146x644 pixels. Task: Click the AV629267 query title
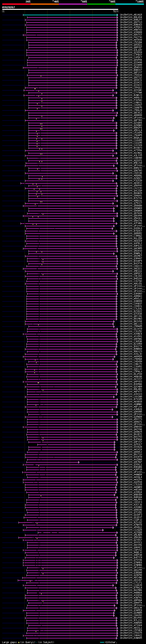pos(8,7)
